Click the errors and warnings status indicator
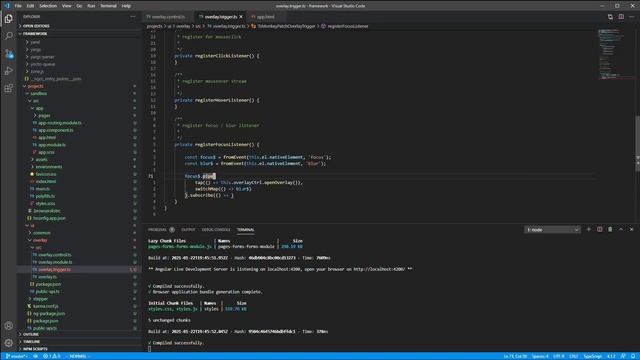640x360 pixels. (x=52, y=356)
